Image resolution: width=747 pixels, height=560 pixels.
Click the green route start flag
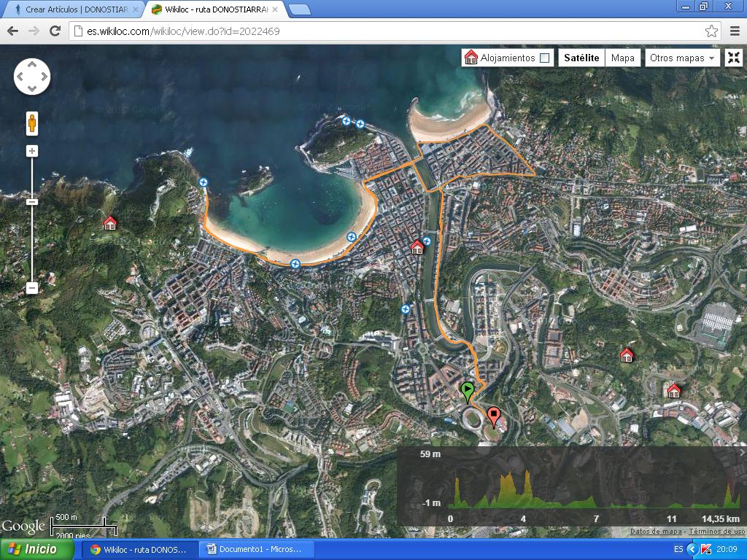pyautogui.click(x=468, y=392)
